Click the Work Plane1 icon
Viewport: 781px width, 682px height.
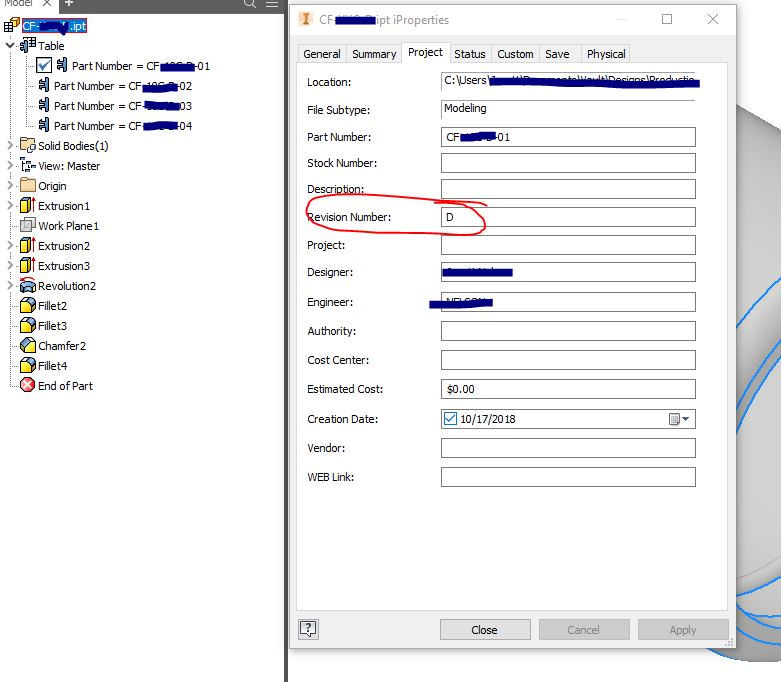click(27, 225)
